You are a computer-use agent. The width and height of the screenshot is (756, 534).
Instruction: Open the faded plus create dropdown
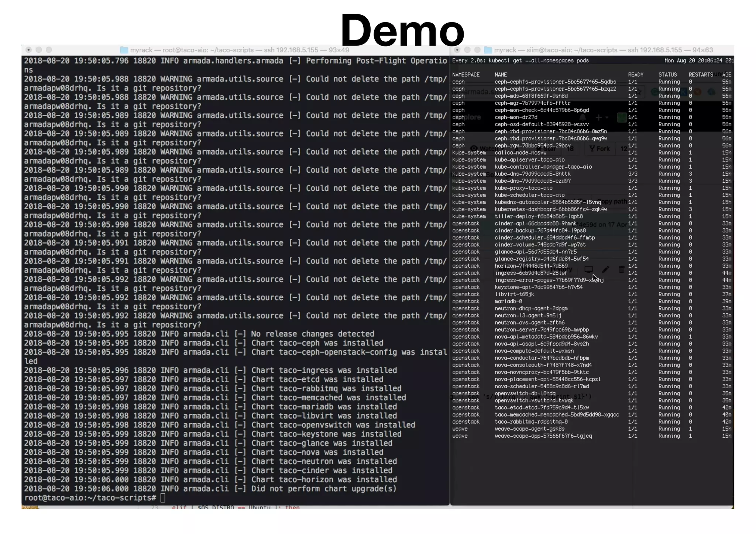pos(601,117)
